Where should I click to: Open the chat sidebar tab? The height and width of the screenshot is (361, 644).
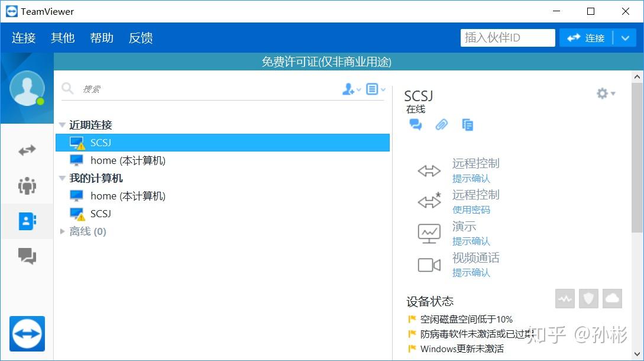[27, 256]
